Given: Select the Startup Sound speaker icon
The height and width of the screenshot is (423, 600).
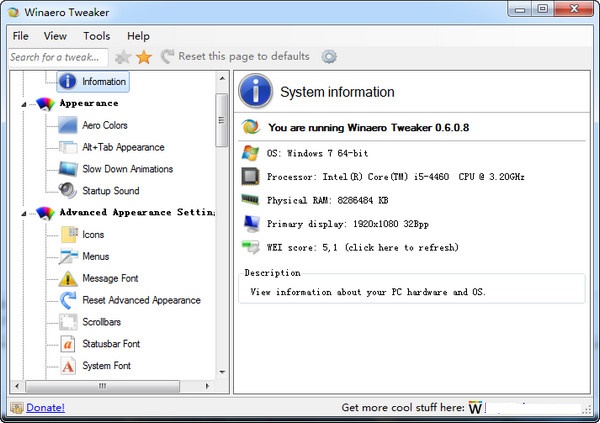Looking at the screenshot, I should [x=67, y=191].
